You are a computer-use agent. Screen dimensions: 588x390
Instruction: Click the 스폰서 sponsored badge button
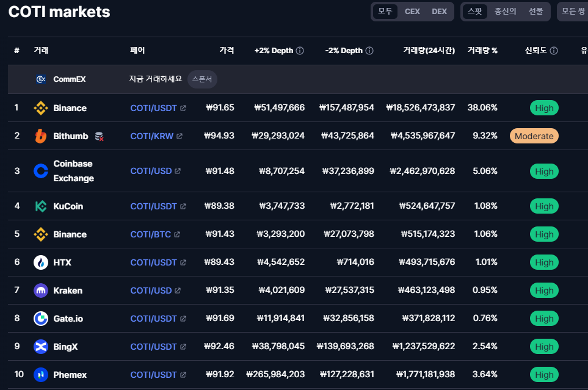click(202, 79)
